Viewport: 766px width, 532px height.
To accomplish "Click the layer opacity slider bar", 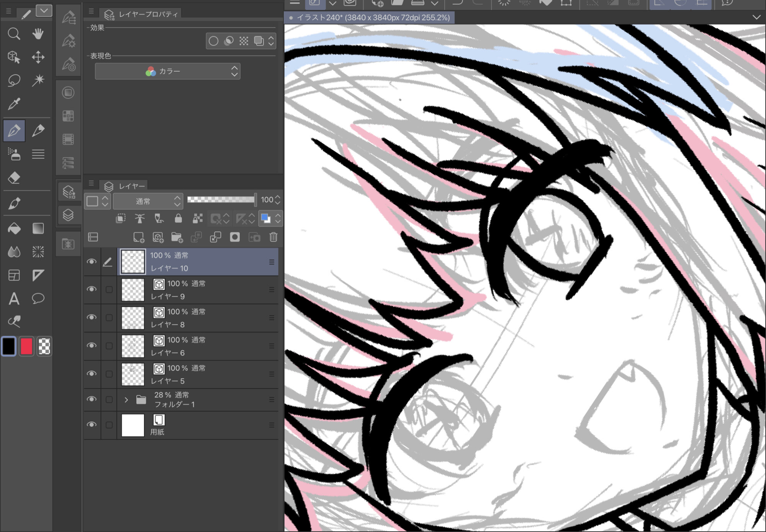I will (221, 199).
